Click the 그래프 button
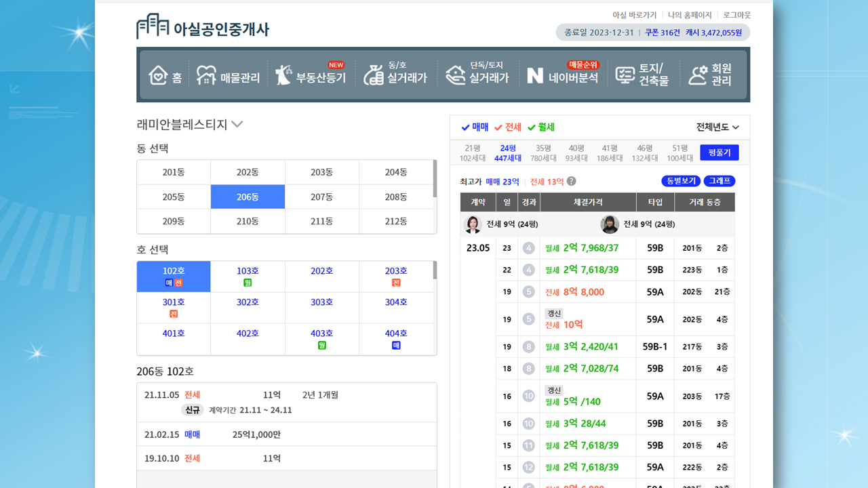The height and width of the screenshot is (488, 868). coord(719,181)
